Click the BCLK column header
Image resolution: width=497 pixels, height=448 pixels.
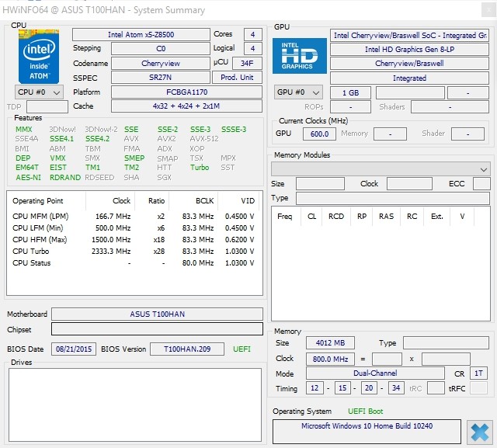194,201
